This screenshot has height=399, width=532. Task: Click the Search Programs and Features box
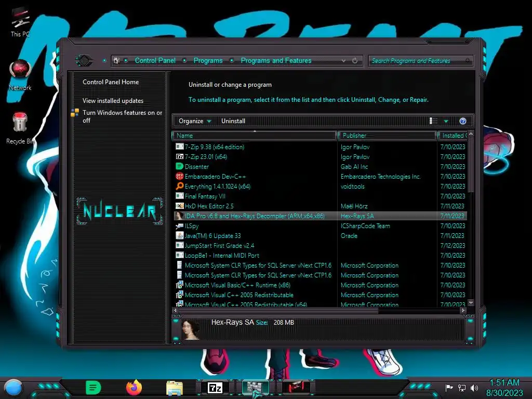pos(421,61)
